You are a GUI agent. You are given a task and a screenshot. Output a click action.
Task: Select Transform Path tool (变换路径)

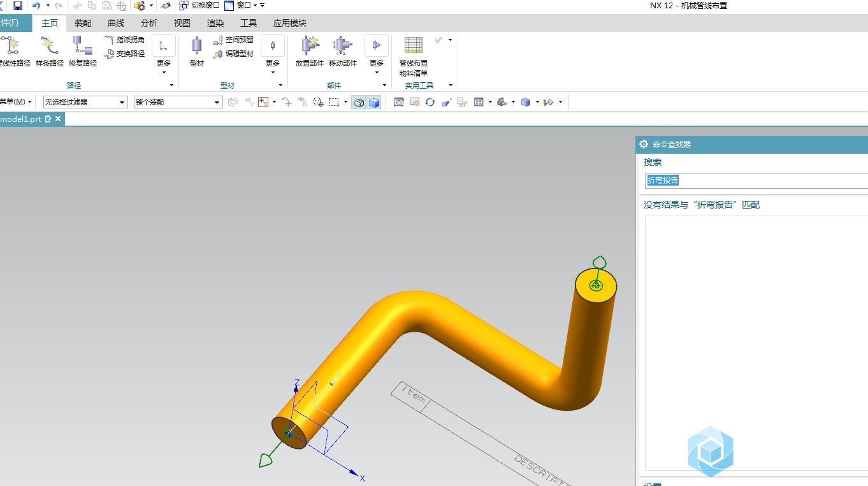click(x=125, y=54)
